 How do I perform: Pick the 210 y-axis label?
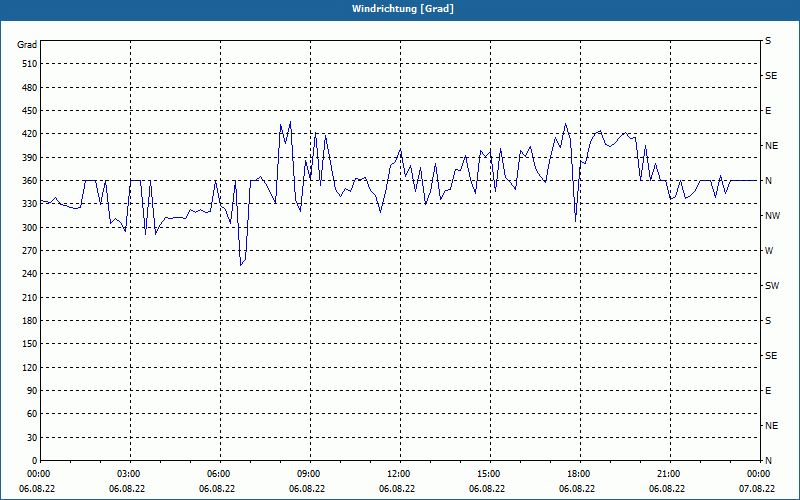click(30, 297)
